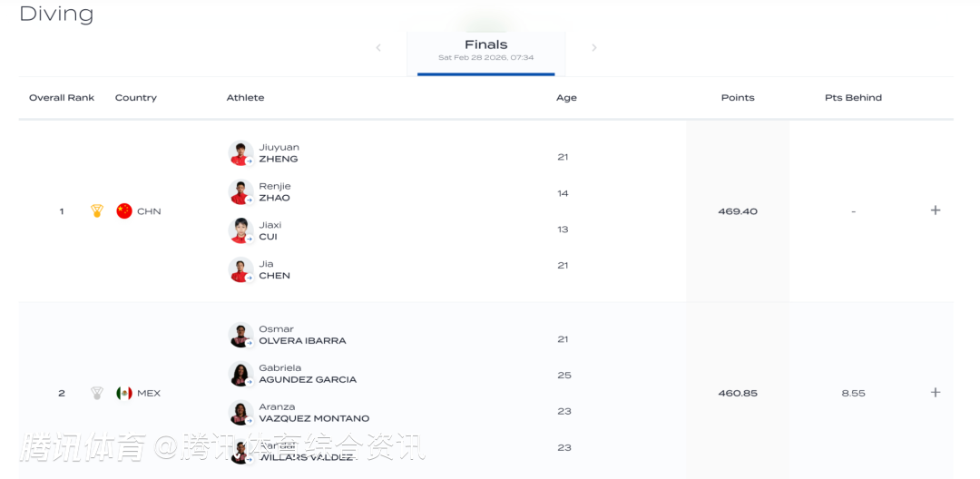Sort by the Overall Rank header
This screenshot has width=980, height=479.
pyautogui.click(x=62, y=98)
